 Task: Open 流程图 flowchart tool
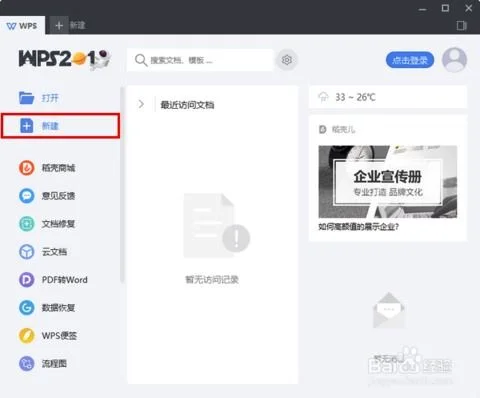click(43, 364)
